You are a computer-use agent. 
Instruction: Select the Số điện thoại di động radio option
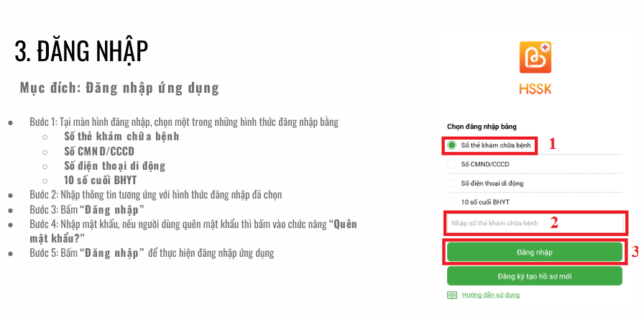(x=451, y=183)
